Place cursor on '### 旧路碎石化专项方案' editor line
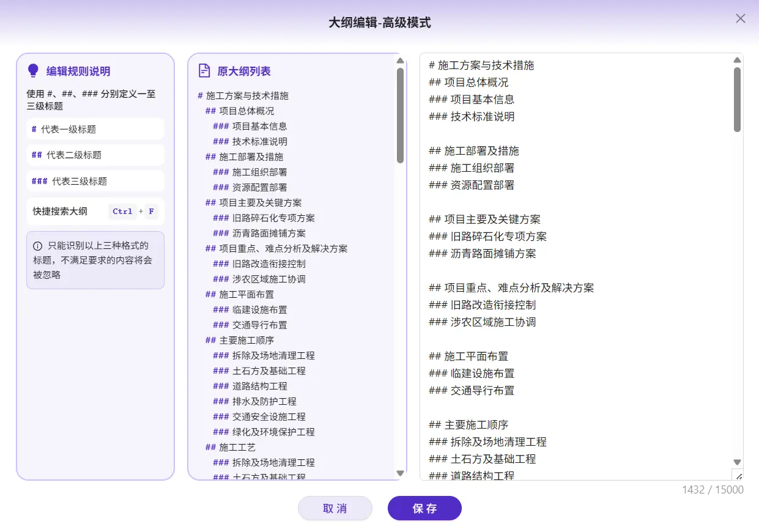This screenshot has width=759, height=532. click(x=488, y=236)
